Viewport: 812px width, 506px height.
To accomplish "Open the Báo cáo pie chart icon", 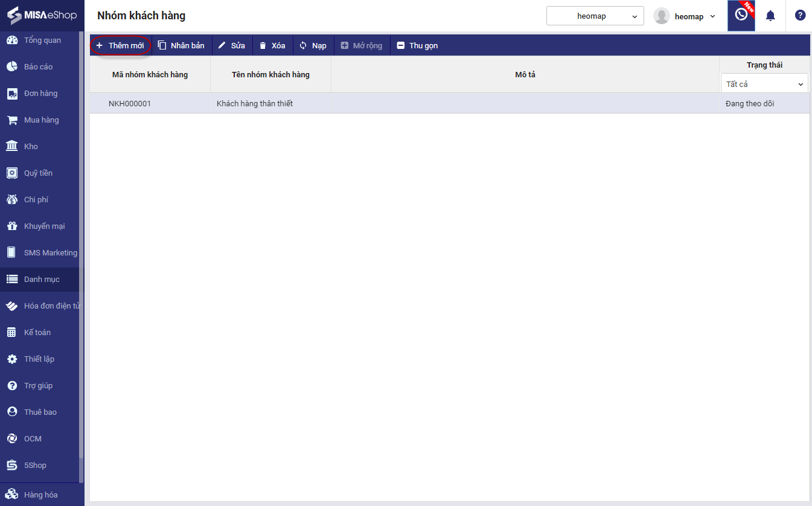I will pyautogui.click(x=11, y=67).
